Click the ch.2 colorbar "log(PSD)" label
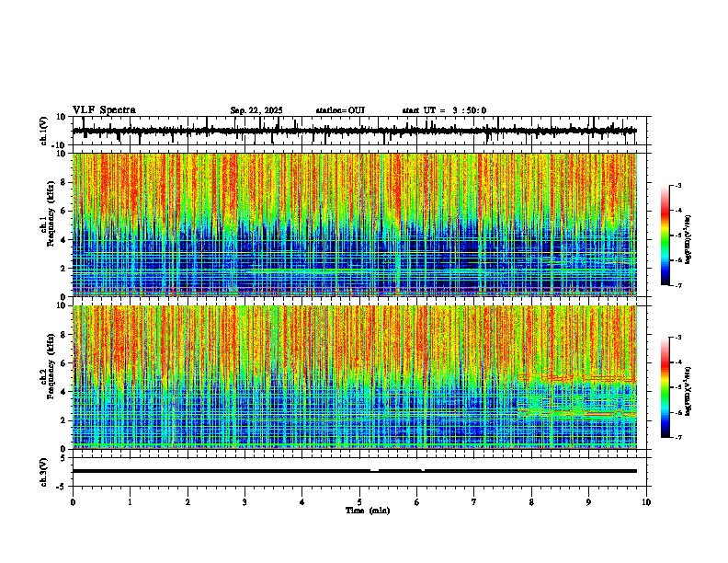Screen dimensions: 728x563 tap(688, 391)
